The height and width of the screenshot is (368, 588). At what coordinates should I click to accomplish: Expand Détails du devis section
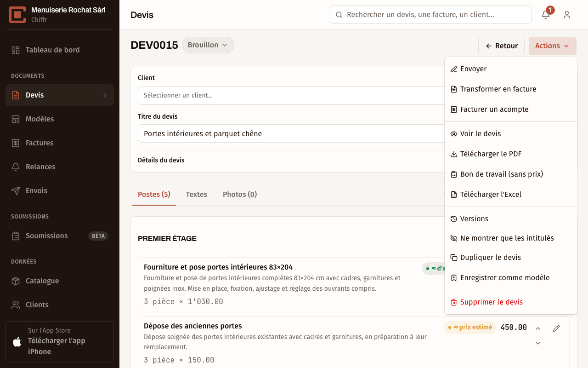coord(161,161)
